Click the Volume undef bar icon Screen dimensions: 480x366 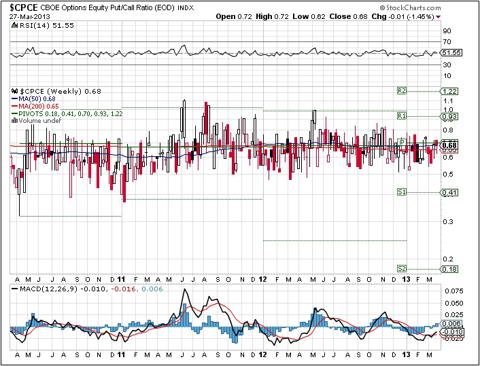(x=14, y=121)
